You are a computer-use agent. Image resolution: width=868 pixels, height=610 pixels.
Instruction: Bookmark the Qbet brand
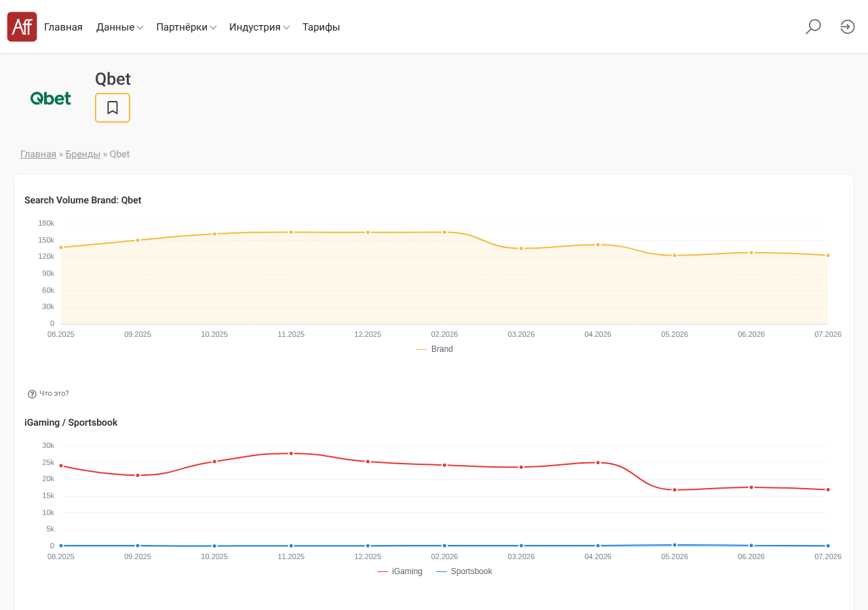click(113, 108)
